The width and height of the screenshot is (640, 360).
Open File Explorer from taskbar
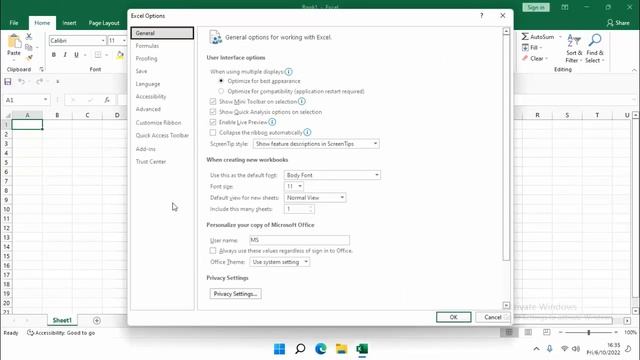click(x=341, y=349)
